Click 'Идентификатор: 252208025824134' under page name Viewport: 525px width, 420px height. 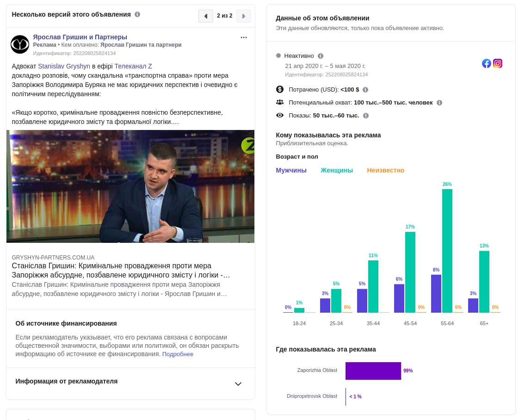pyautogui.click(x=74, y=53)
